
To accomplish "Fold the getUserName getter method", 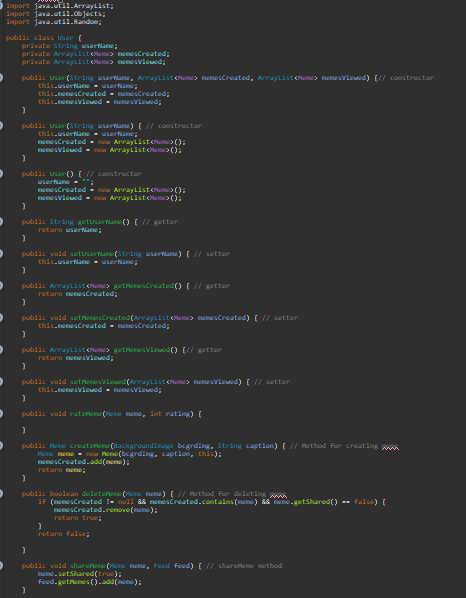I will (x=1, y=222).
